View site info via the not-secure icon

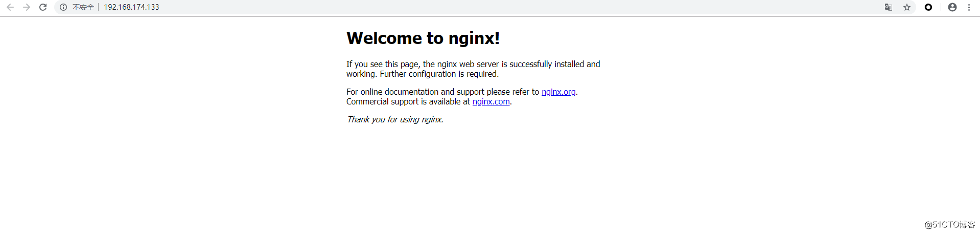[63, 7]
